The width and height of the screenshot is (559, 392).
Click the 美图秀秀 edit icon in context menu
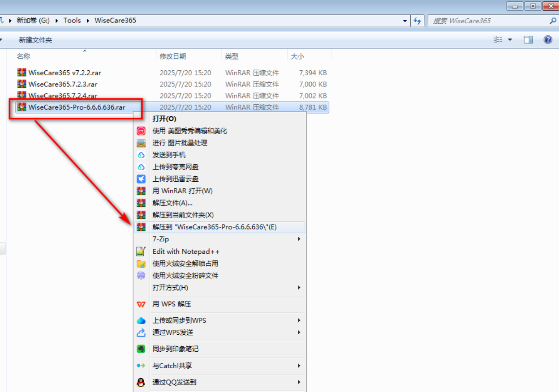point(141,131)
